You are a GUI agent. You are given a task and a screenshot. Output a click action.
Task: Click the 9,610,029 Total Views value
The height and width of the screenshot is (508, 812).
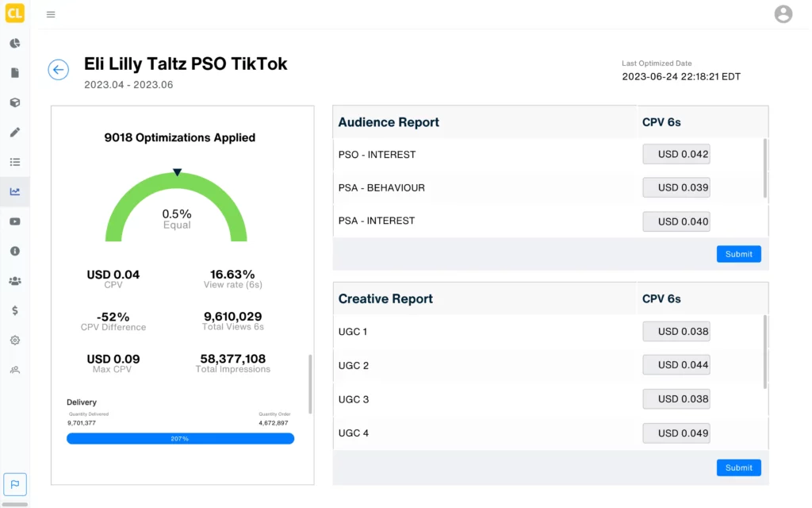[232, 316]
